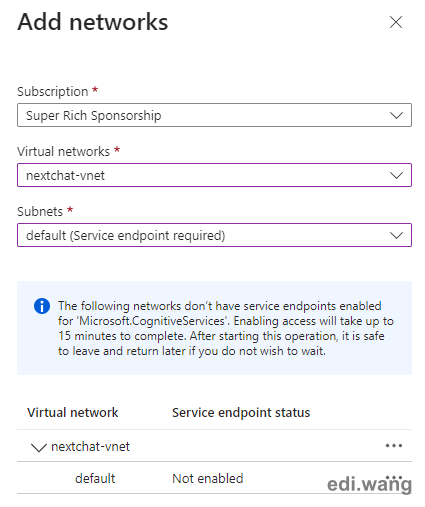The image size is (425, 507).
Task: Click the chevron arrow in nextchat-vnet dropdown
Action: point(396,175)
